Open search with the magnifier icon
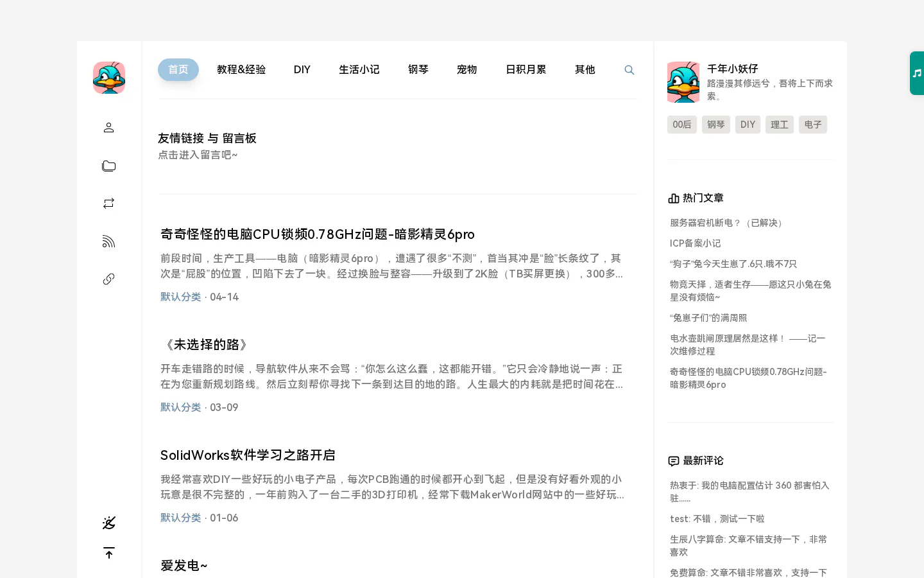Viewport: 924px width, 578px height. click(629, 70)
